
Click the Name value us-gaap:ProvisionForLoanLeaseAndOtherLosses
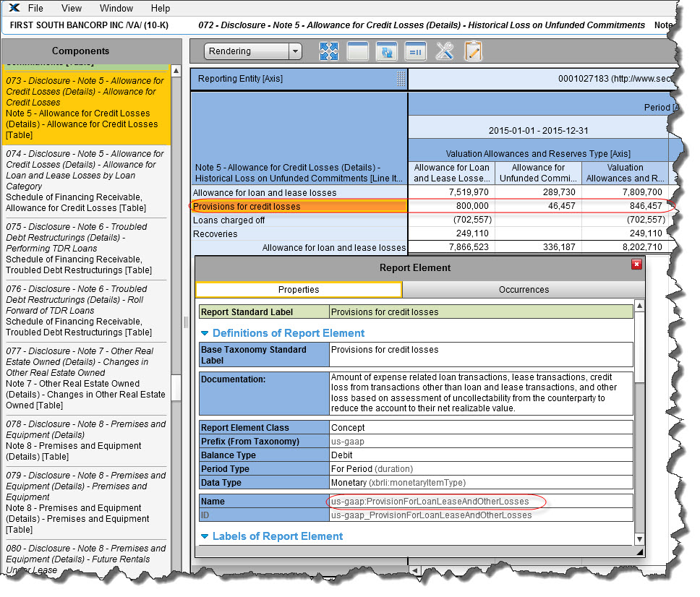click(x=430, y=502)
